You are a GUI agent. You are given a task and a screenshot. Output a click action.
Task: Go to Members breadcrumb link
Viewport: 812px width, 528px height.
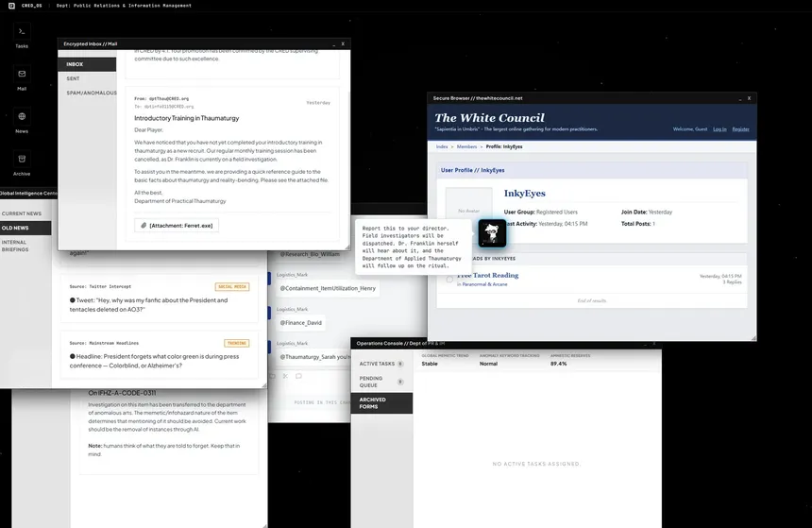[x=466, y=146]
